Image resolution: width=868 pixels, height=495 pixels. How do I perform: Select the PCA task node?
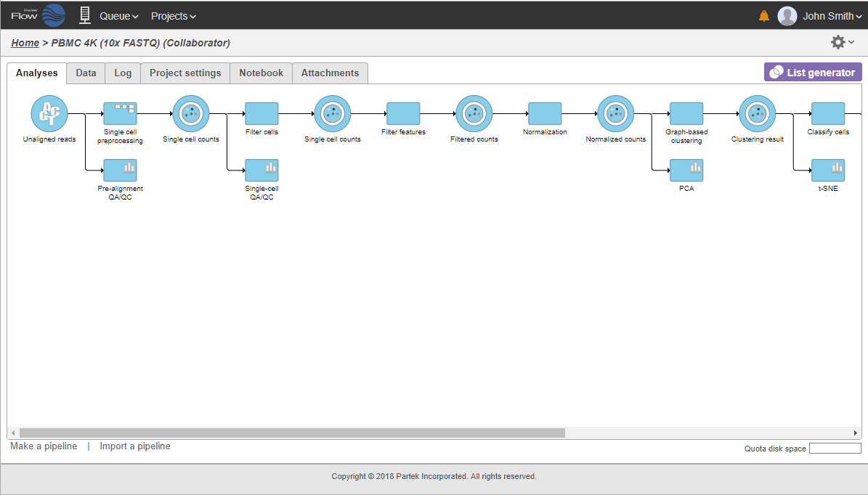click(686, 170)
